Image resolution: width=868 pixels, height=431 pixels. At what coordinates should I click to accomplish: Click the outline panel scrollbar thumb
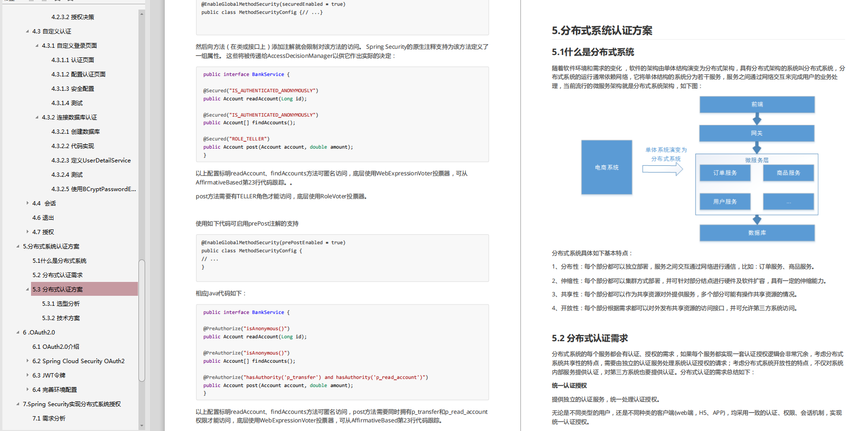[x=142, y=321]
